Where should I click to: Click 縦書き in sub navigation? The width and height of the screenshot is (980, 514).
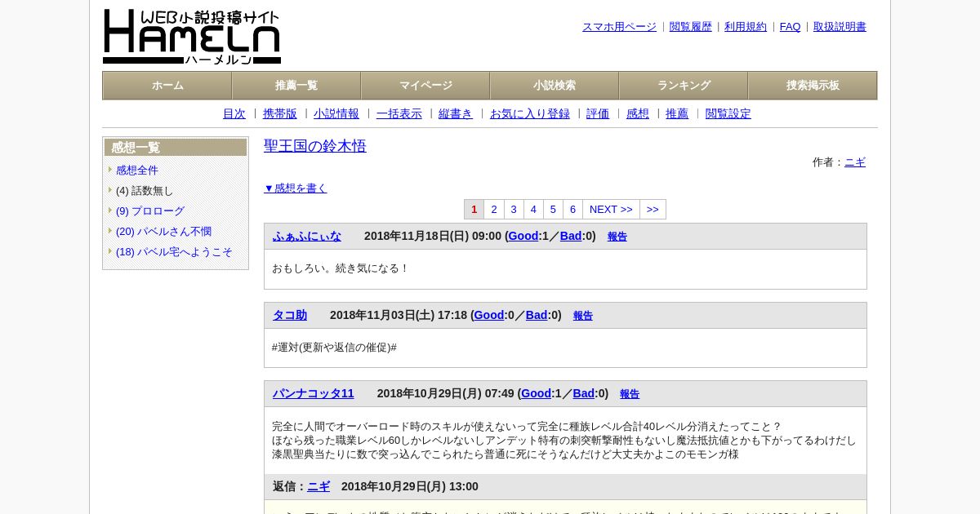click(x=456, y=114)
